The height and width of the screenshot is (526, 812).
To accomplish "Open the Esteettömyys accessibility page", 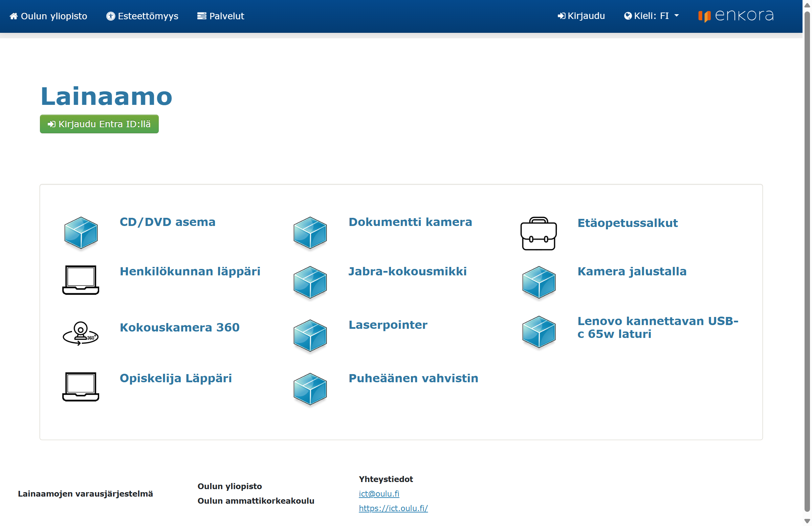I will [x=142, y=16].
